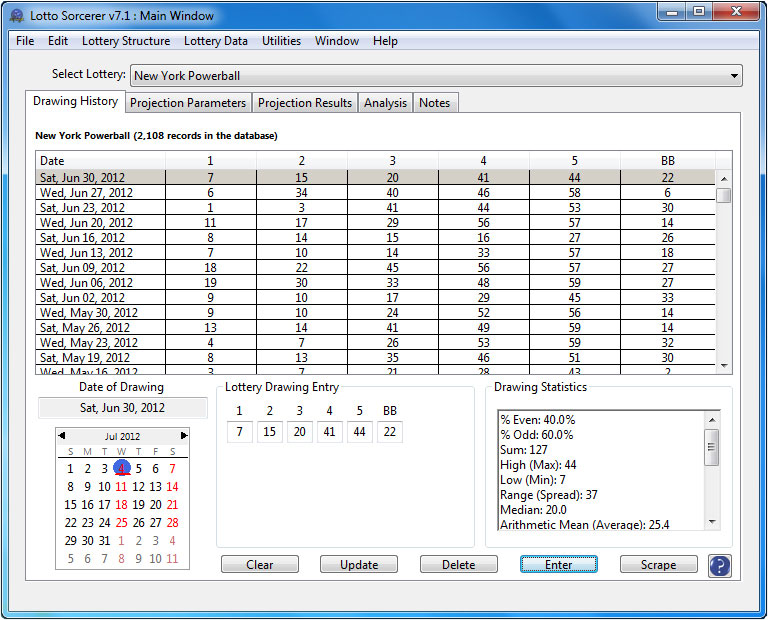Open the Edit menu
Screen dimensions: 768x620
coord(58,41)
